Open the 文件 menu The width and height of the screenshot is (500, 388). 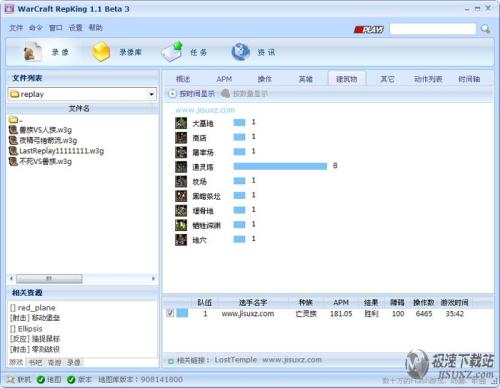16,28
